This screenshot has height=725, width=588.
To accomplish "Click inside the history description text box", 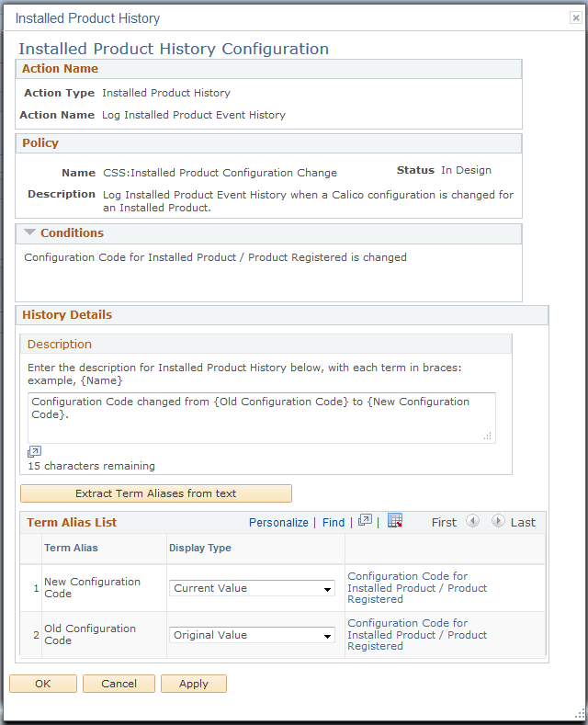I will [262, 418].
